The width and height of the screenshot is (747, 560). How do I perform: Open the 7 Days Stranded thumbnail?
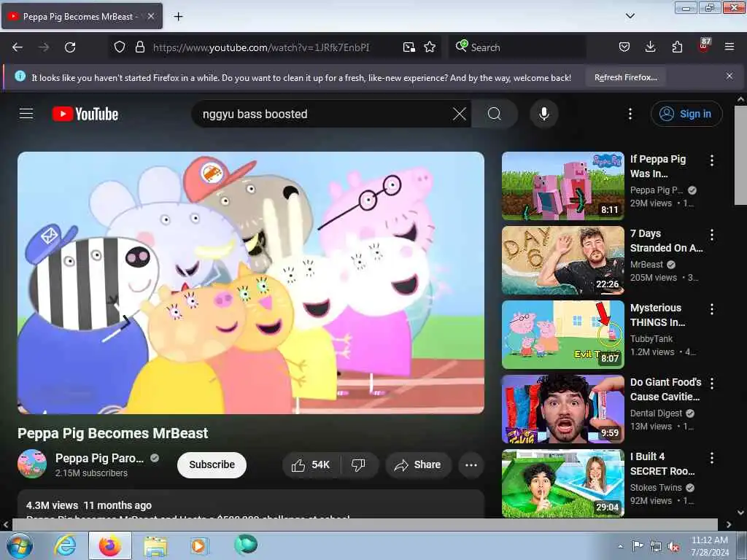[562, 260]
